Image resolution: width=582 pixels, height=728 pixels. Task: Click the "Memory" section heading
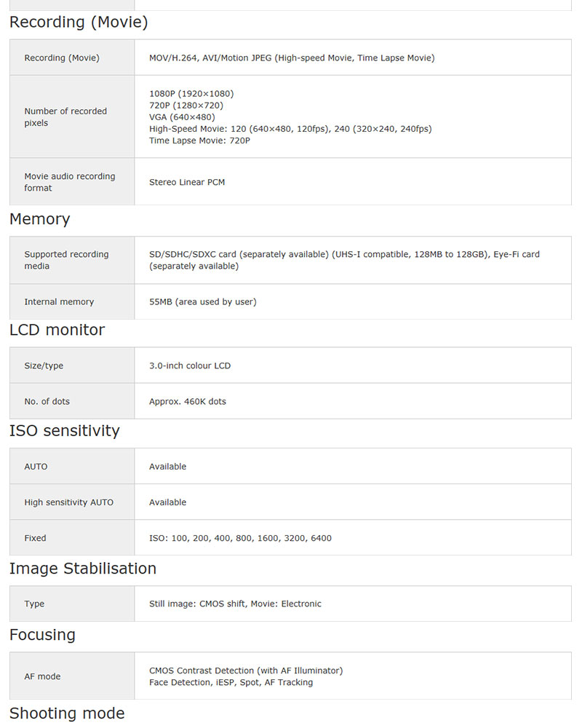(x=40, y=219)
